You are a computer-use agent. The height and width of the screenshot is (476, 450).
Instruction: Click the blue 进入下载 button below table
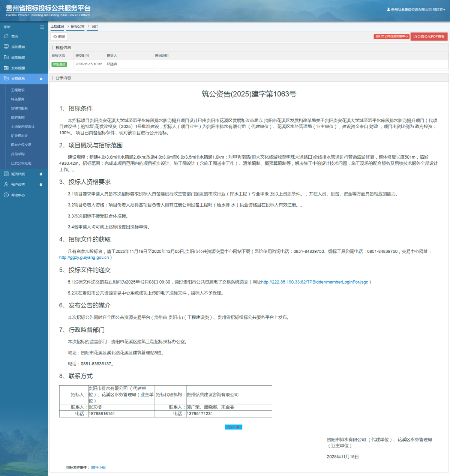[x=234, y=427]
